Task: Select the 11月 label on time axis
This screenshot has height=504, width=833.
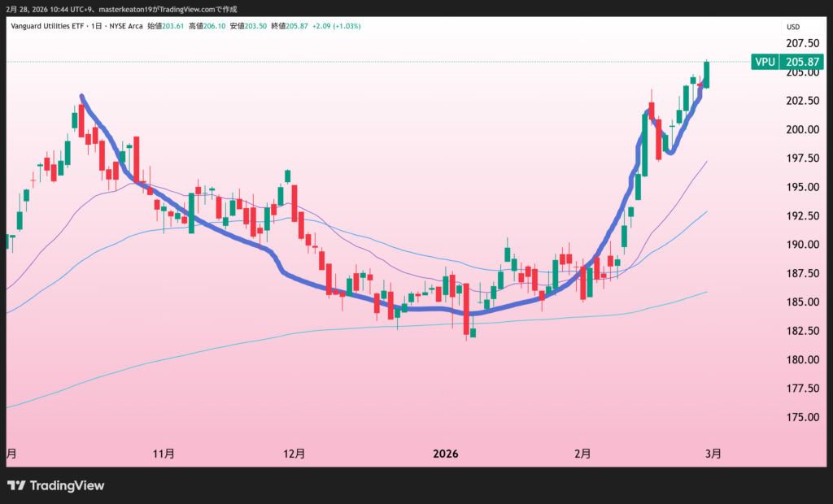Action: 164,454
